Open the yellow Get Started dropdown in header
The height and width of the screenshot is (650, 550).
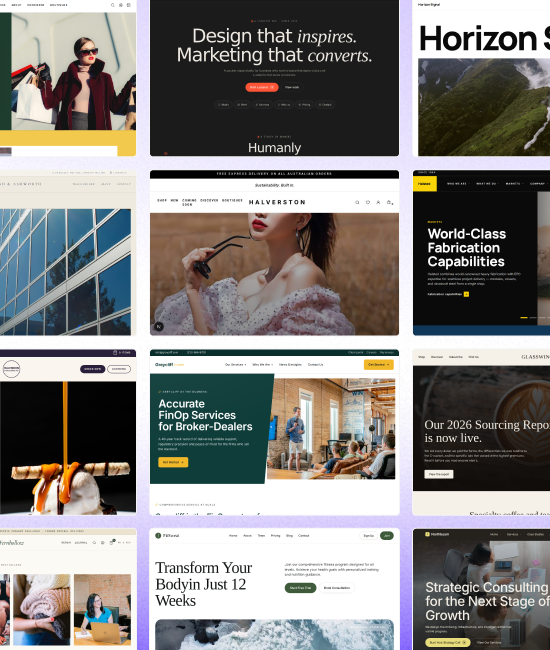point(379,365)
